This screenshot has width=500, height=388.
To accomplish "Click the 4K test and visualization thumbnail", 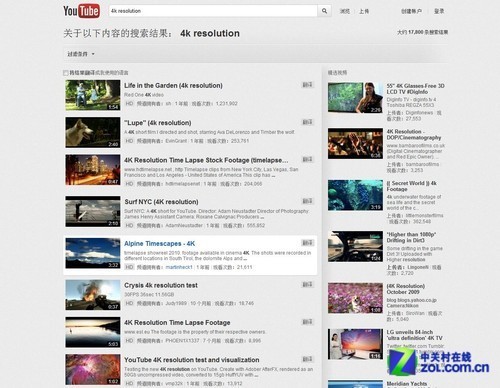I will point(93,370).
